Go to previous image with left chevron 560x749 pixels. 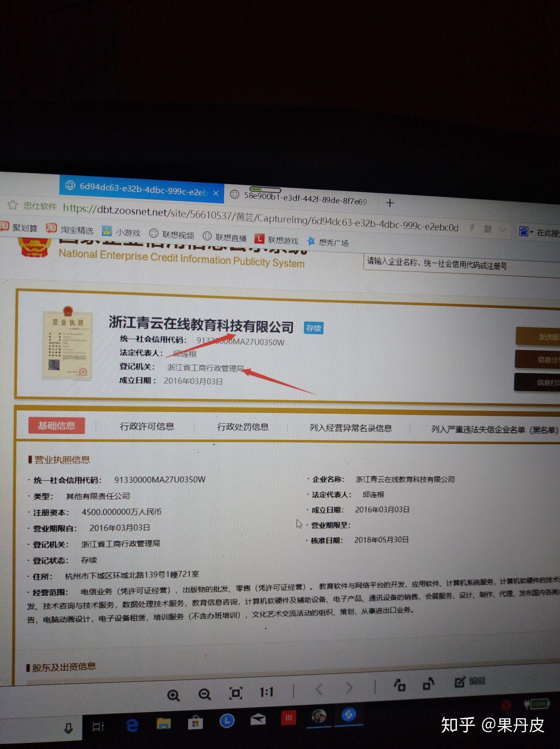pos(319,689)
